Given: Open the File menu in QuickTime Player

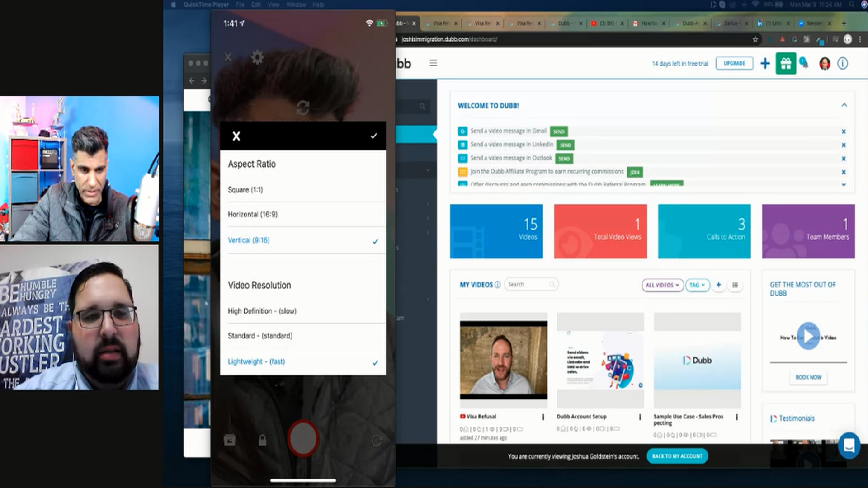Looking at the screenshot, I should click(x=240, y=5).
